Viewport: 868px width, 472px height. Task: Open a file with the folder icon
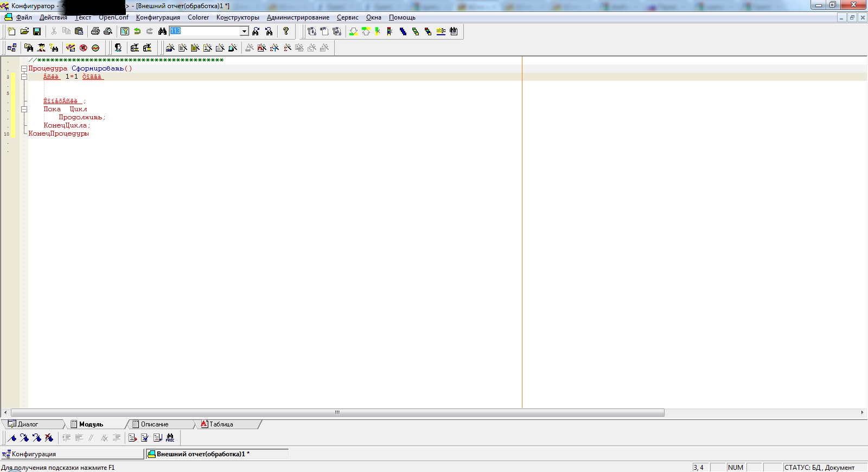click(24, 31)
